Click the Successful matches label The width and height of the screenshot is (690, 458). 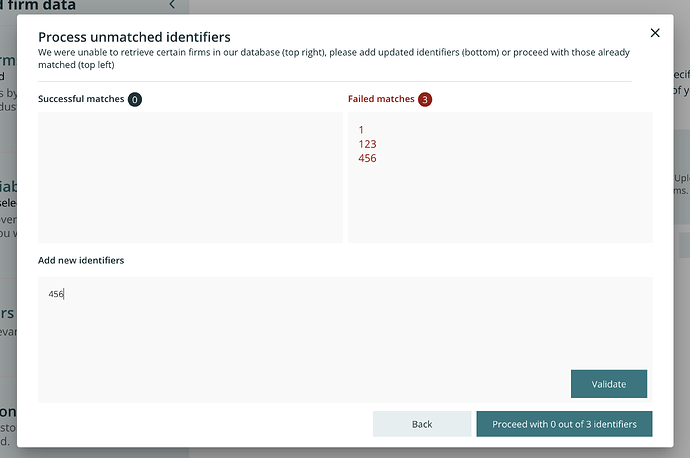81,99
